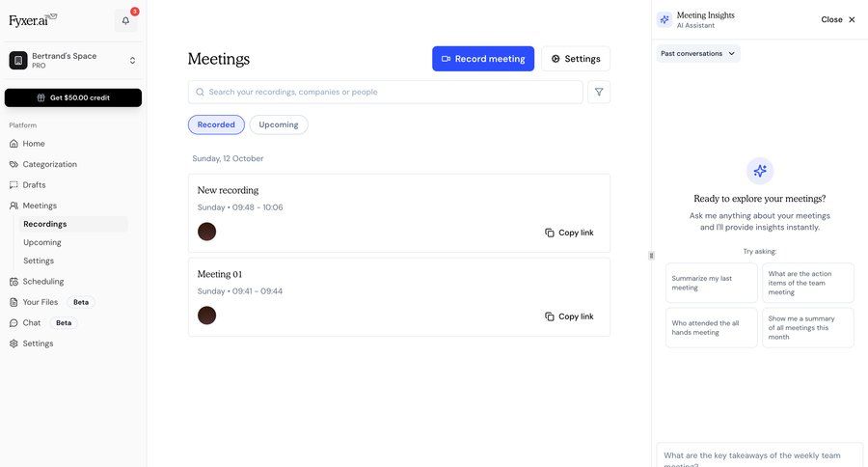This screenshot has width=868, height=467.
Task: Open the filter funnel icon
Action: tap(599, 92)
